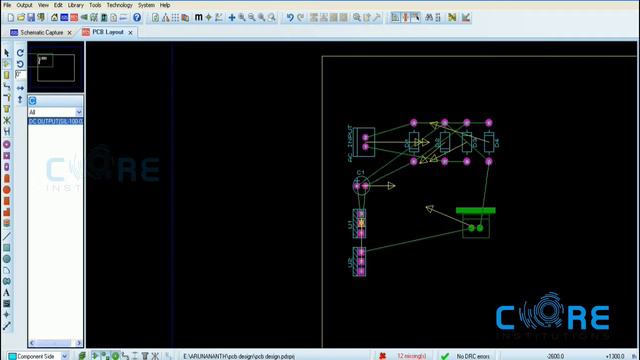Click the Zoom In magnifier icon
This screenshot has height=360, width=640.
click(x=242, y=18)
